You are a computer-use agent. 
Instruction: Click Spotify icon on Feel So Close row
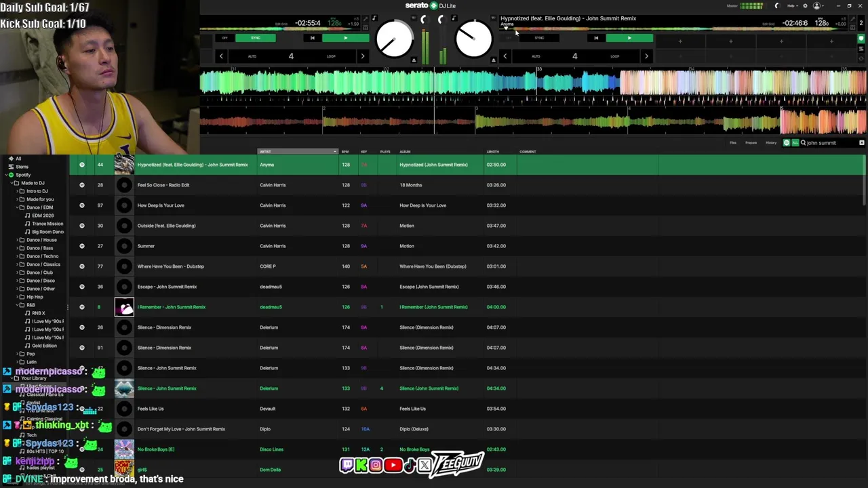point(82,185)
